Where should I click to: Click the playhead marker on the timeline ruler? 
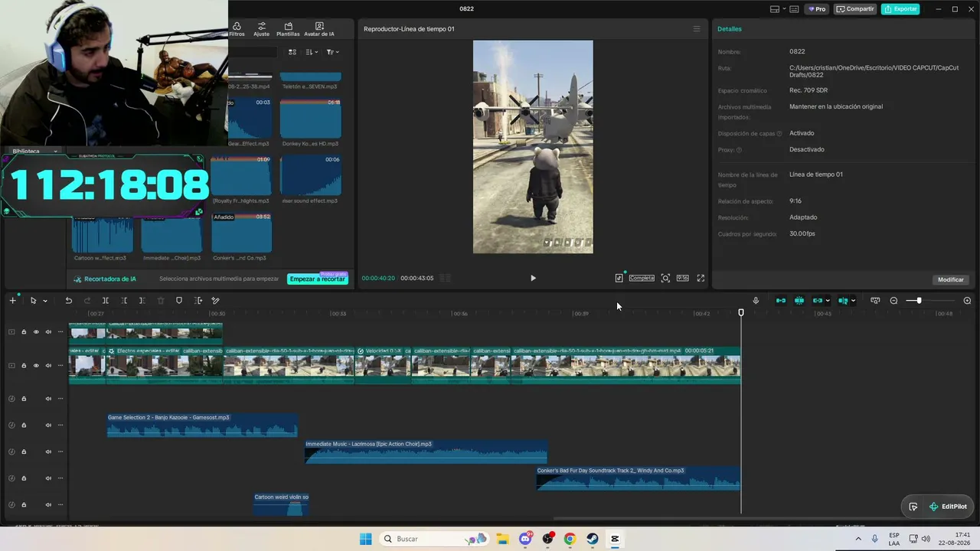(x=740, y=312)
